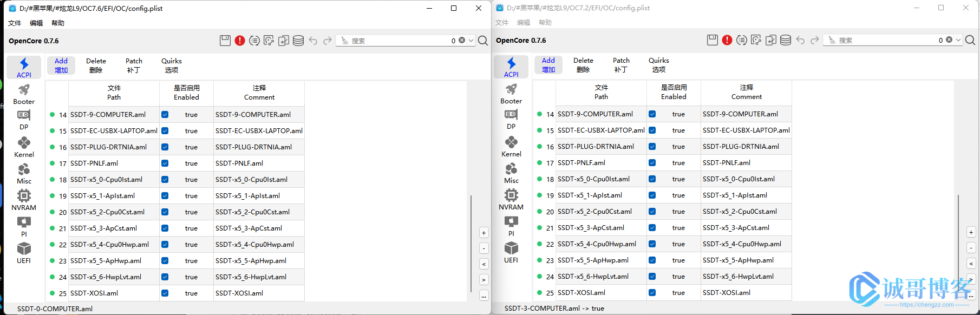980x315 pixels.
Task: Click the red validation warning icon in OC7.2 window
Action: [727, 40]
